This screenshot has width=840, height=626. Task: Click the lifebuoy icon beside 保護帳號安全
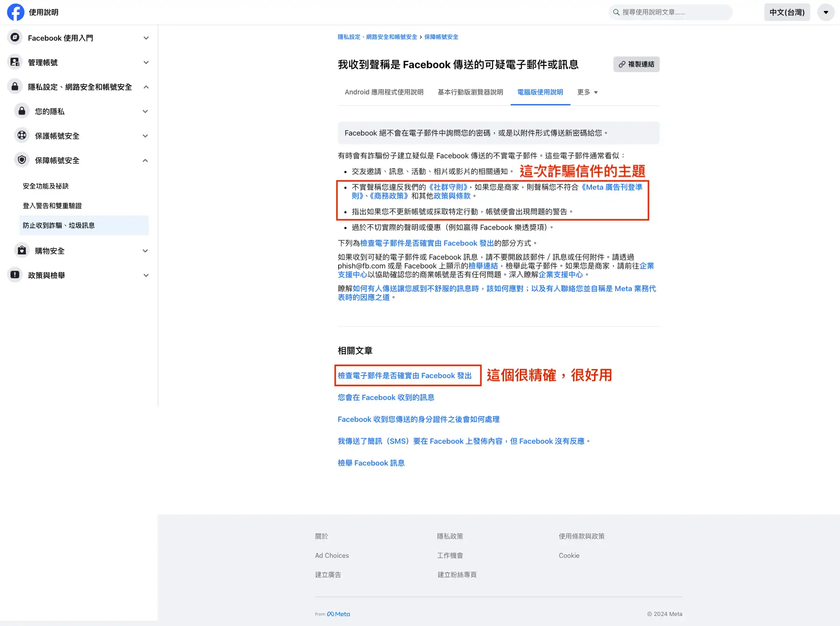(22, 136)
